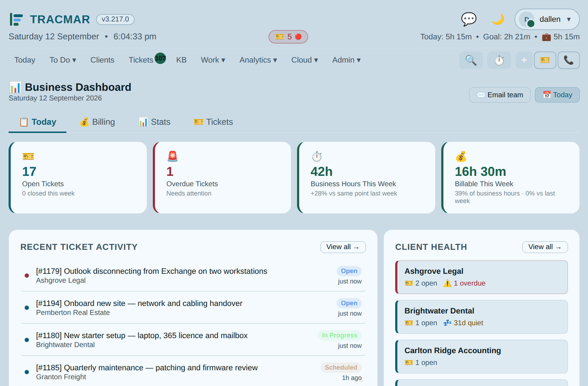Screen dimensions: 588x386
Task: Click the Goal: 2h 21m text
Action: click(x=506, y=37)
